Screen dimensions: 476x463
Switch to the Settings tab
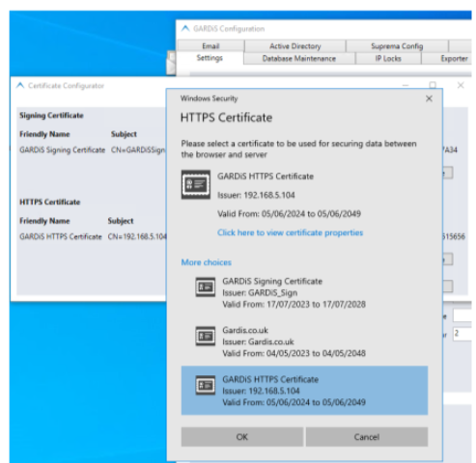[210, 58]
